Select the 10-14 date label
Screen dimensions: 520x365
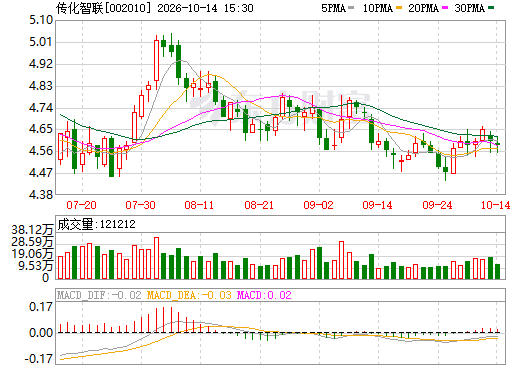pos(496,205)
